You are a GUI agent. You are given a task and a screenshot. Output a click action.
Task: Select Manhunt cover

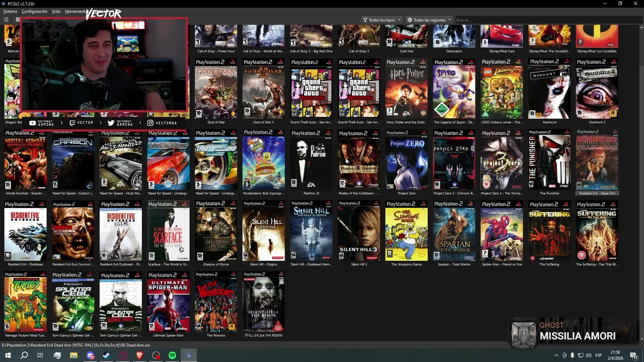click(x=549, y=88)
